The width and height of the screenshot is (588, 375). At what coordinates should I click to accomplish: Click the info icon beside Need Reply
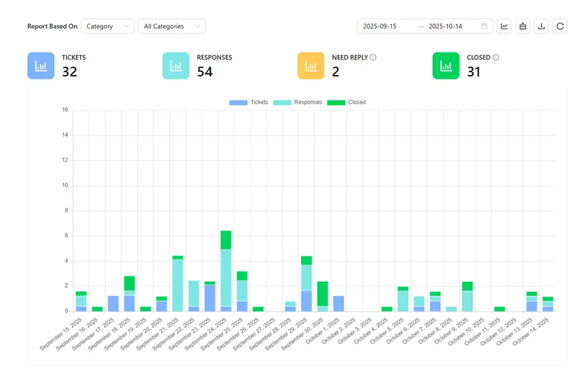click(x=373, y=58)
